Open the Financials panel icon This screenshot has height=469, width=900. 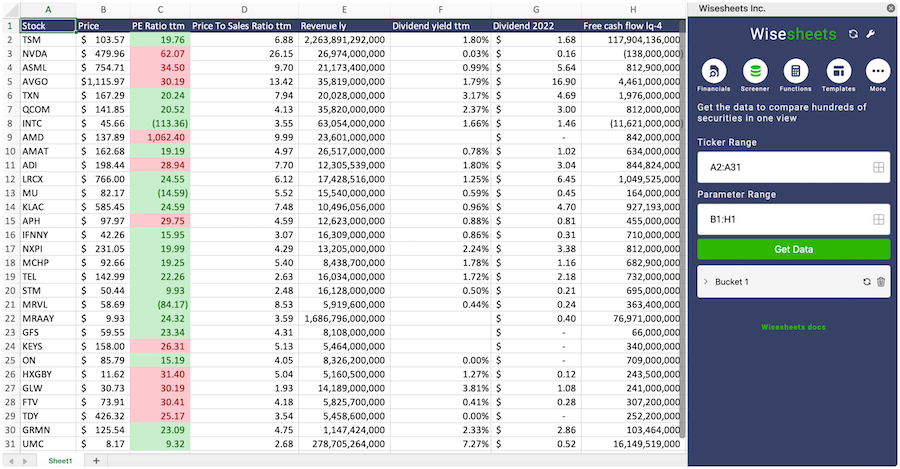tap(713, 73)
